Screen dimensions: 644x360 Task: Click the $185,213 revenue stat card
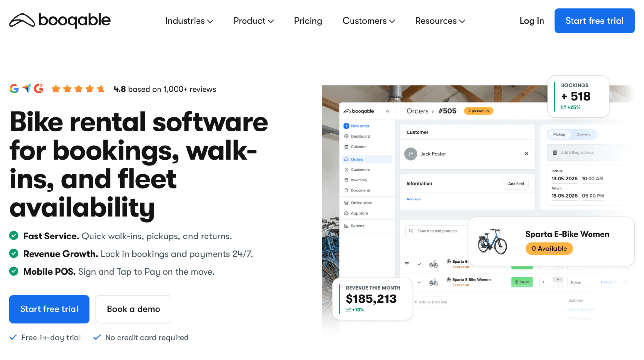(373, 299)
